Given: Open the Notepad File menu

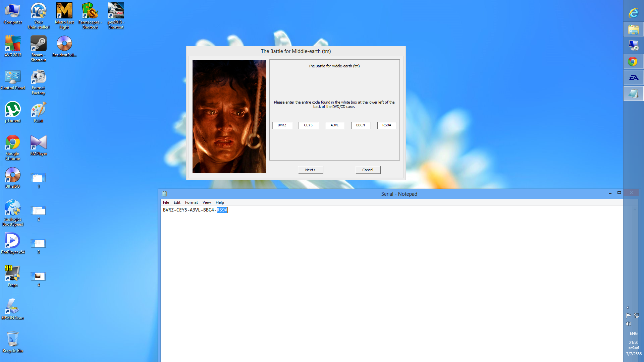Looking at the screenshot, I should point(166,202).
